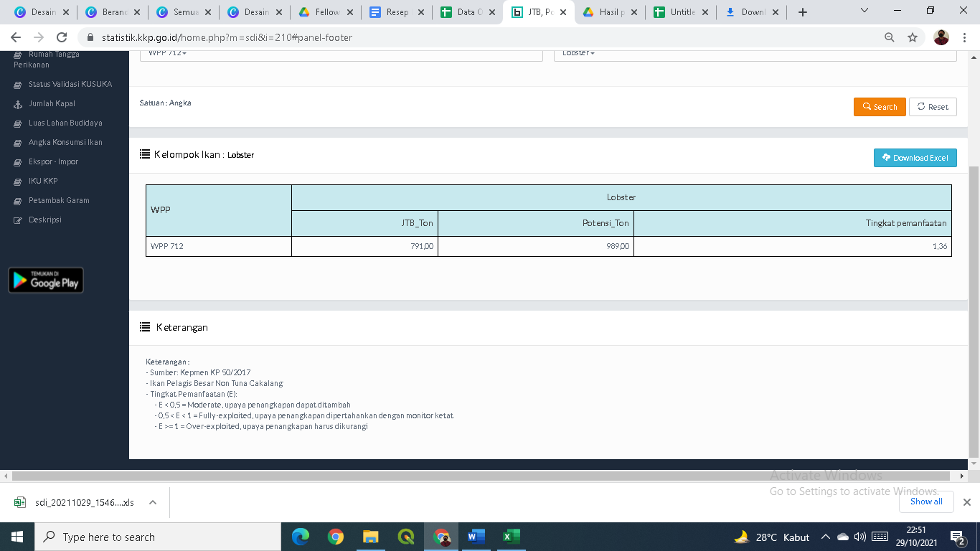Bookmark this page with star icon

click(913, 37)
